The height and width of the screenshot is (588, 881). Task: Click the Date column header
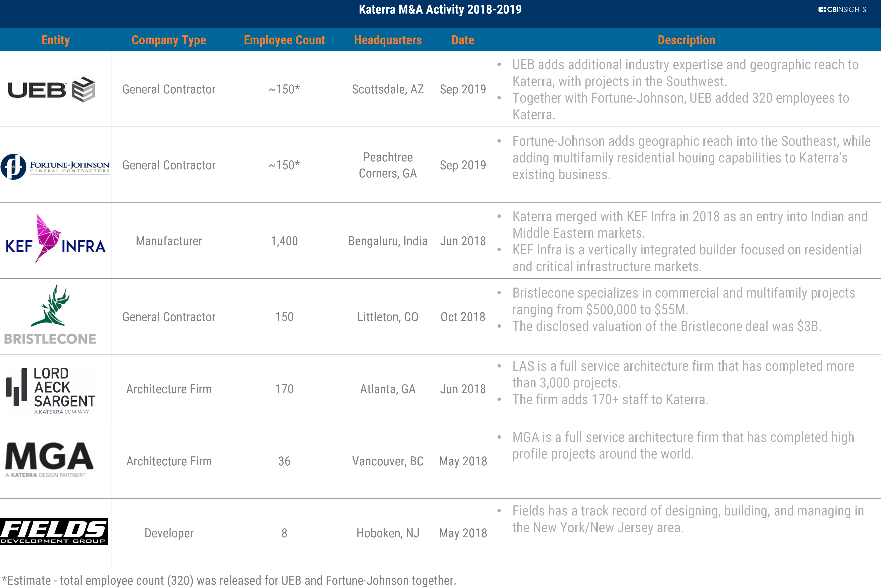tap(463, 40)
